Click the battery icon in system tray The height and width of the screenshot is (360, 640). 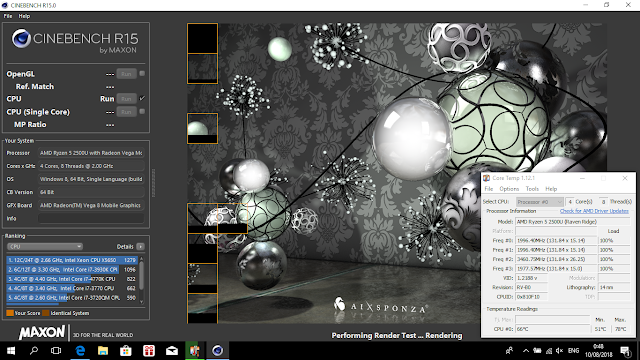pos(538,351)
